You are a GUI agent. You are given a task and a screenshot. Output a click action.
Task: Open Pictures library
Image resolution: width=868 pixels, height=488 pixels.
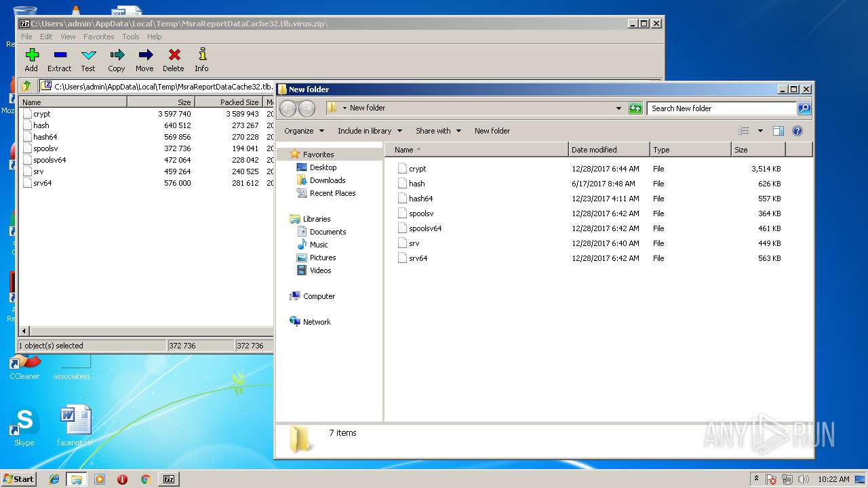pyautogui.click(x=323, y=258)
